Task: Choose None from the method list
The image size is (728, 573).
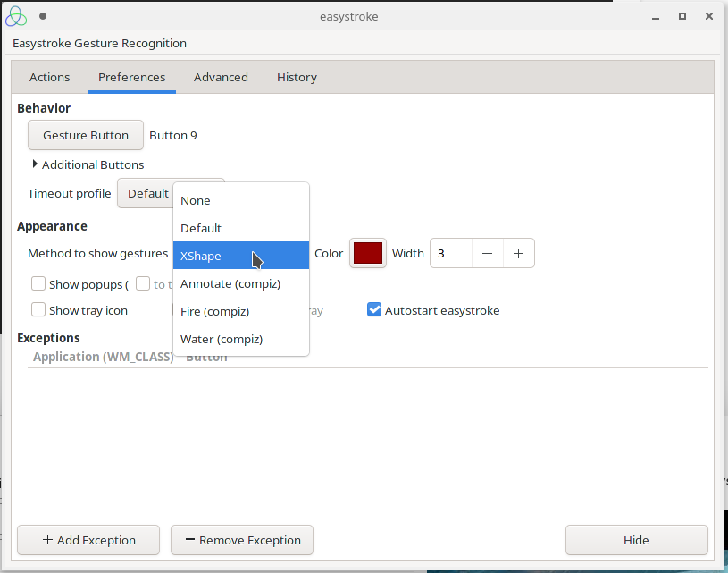Action: pos(241,201)
